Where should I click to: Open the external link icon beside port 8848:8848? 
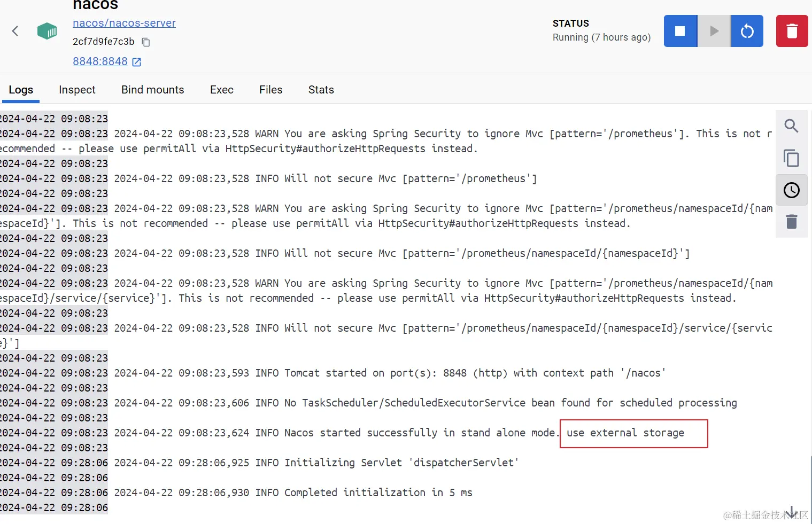tap(137, 62)
